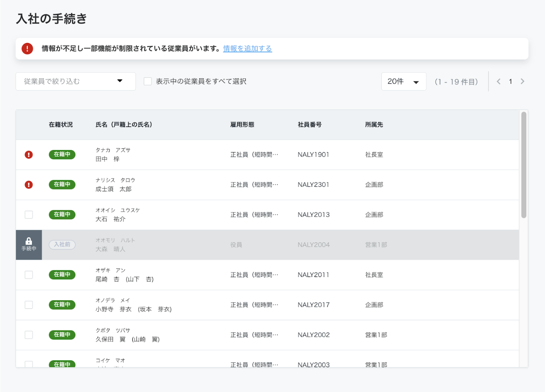The height and width of the screenshot is (392, 545).
Task: Click 社長室 department in the NALY1901 row
Action: click(x=374, y=155)
